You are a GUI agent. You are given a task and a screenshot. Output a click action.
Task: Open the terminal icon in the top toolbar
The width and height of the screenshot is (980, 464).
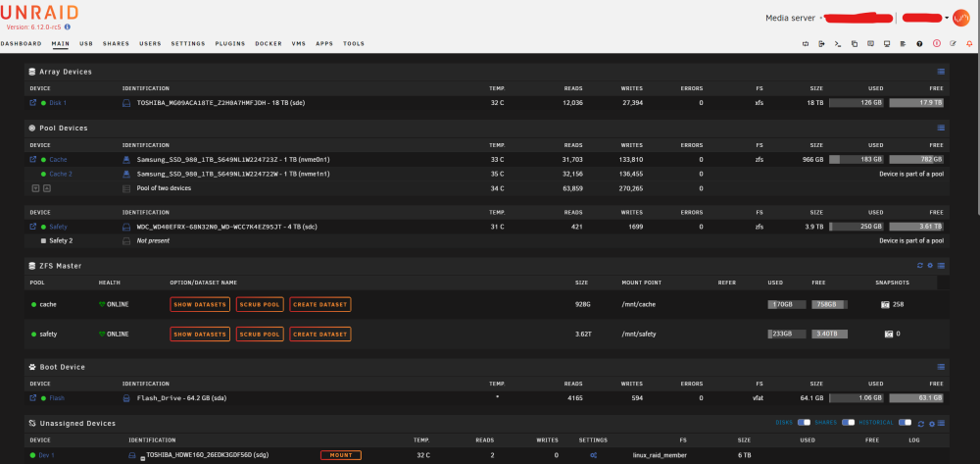tap(838, 44)
